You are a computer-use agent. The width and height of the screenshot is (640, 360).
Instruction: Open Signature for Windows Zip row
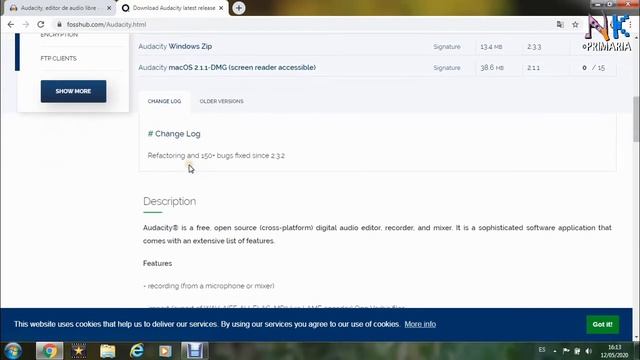(x=447, y=47)
